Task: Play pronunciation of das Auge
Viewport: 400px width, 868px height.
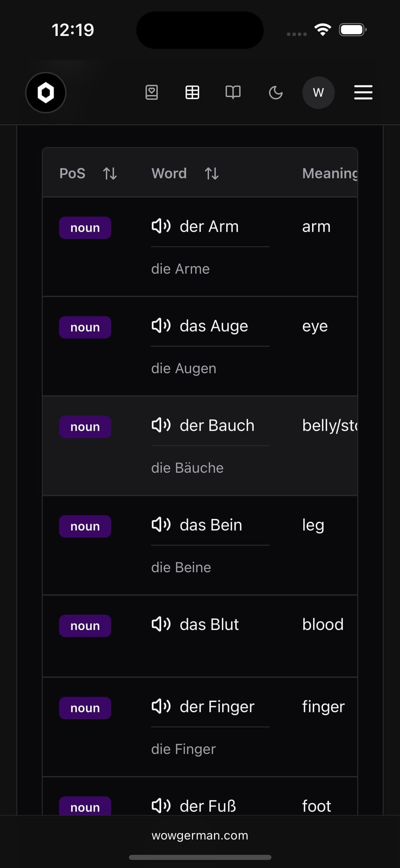Action: 161,326
